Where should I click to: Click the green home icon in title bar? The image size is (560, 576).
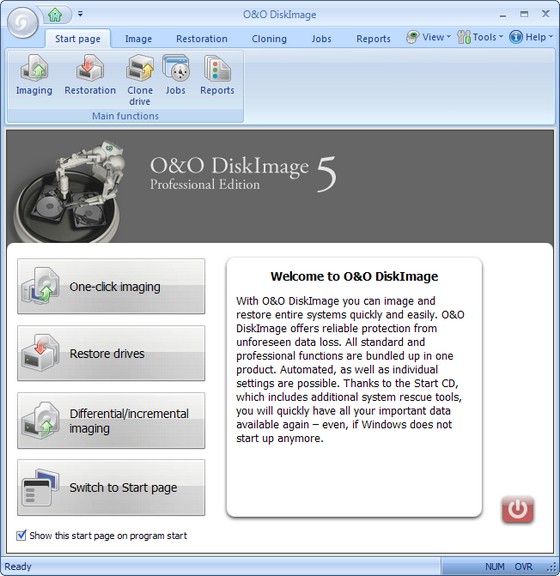click(55, 15)
